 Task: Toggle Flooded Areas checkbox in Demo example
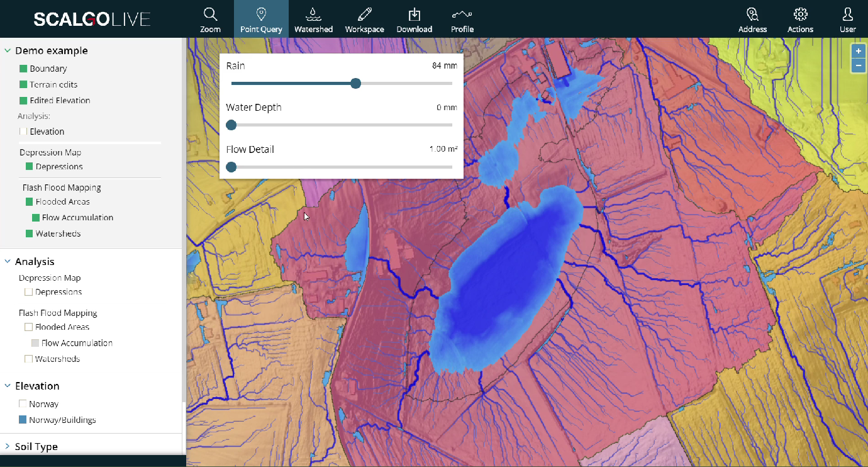coord(30,202)
